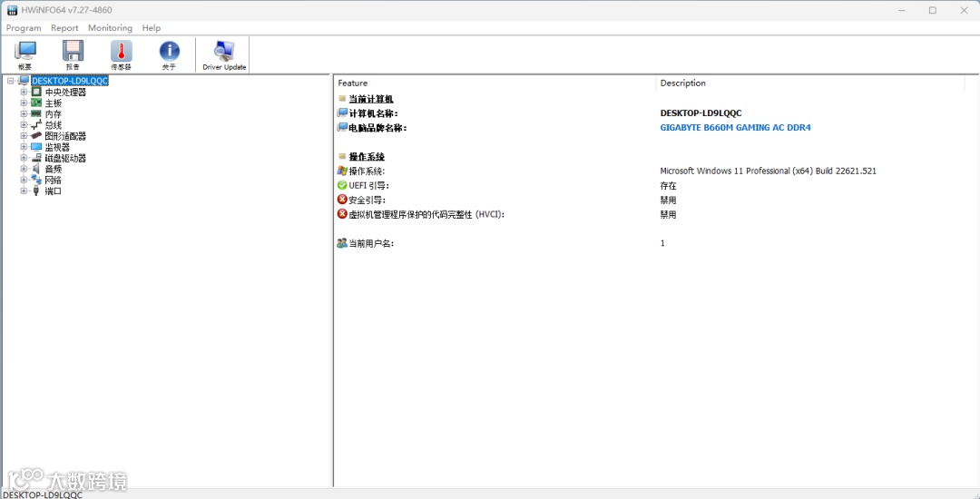This screenshot has height=499, width=980.
Task: Maximize the HWiNFO64 window
Action: [x=933, y=10]
